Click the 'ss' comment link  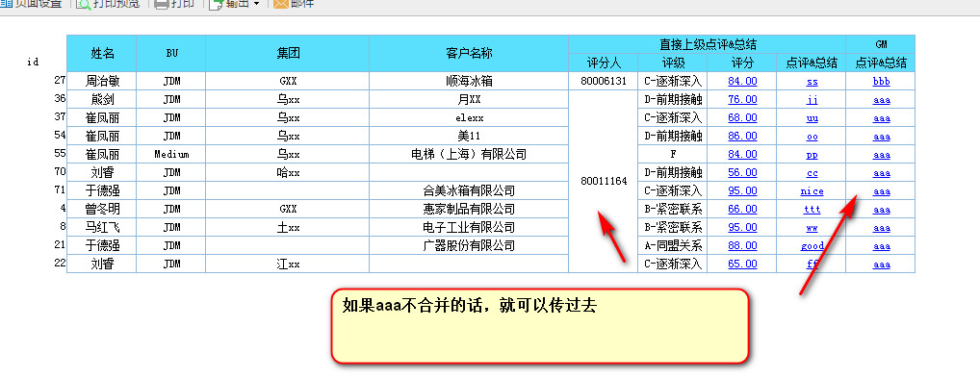pos(812,81)
